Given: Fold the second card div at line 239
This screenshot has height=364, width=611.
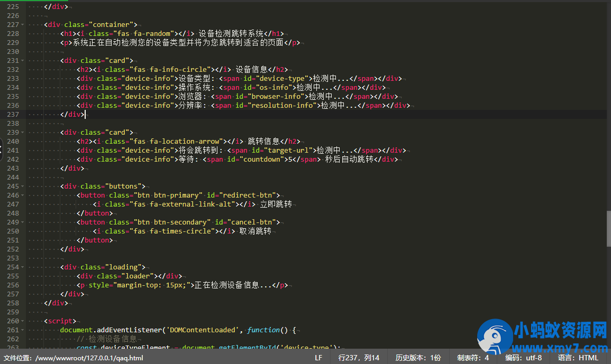Looking at the screenshot, I should tap(23, 133).
